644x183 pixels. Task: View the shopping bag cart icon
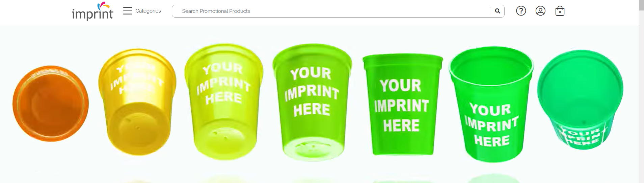(560, 11)
